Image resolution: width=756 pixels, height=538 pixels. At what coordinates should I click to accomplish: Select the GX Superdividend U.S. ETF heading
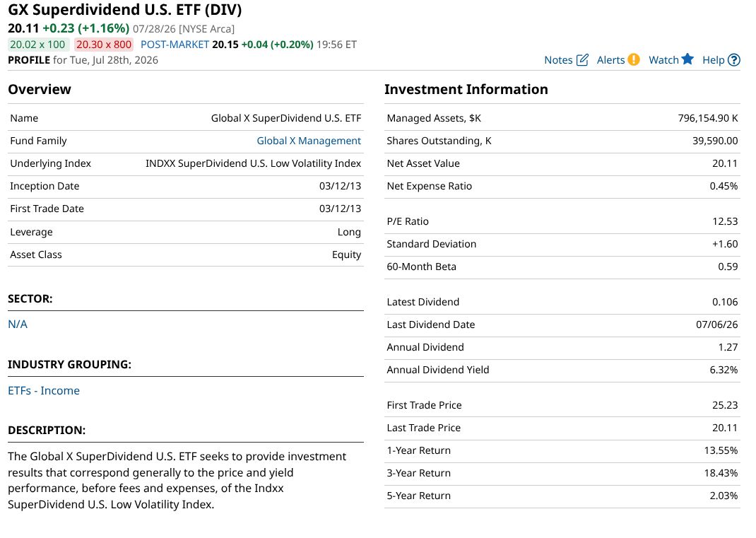125,10
